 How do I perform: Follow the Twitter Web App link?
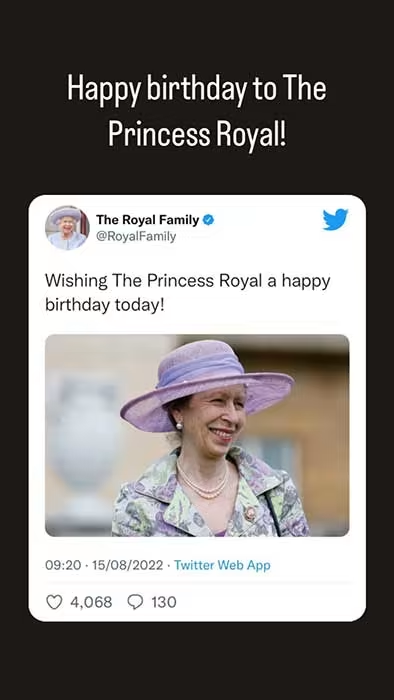tap(222, 565)
